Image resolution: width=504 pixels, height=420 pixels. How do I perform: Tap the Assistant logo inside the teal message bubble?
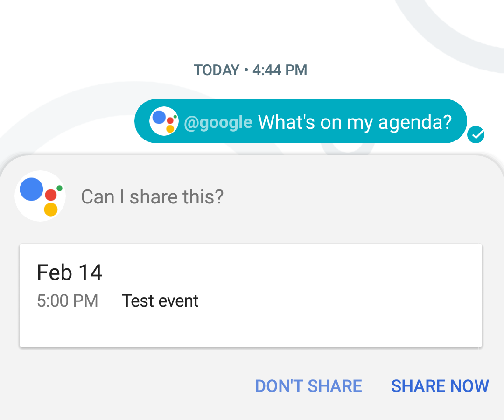pyautogui.click(x=164, y=121)
